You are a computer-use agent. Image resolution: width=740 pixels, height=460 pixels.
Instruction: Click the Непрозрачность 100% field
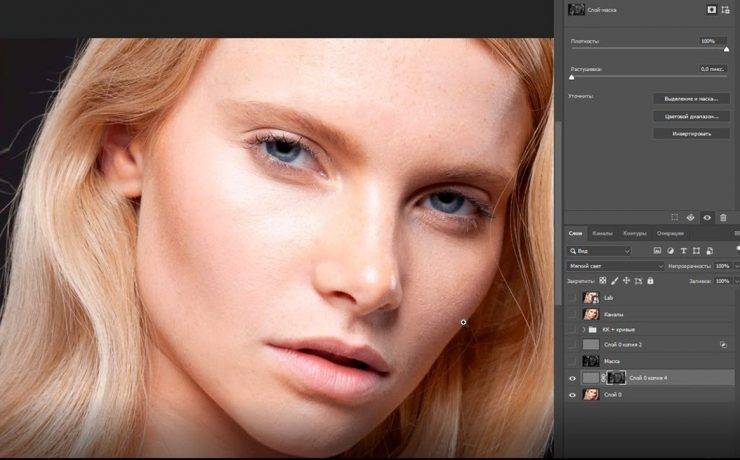[x=722, y=266]
